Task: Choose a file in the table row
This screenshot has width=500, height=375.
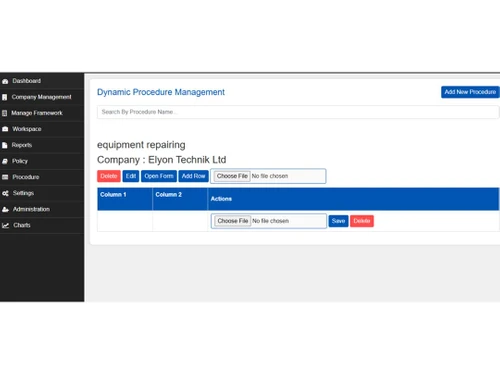Action: (233, 221)
